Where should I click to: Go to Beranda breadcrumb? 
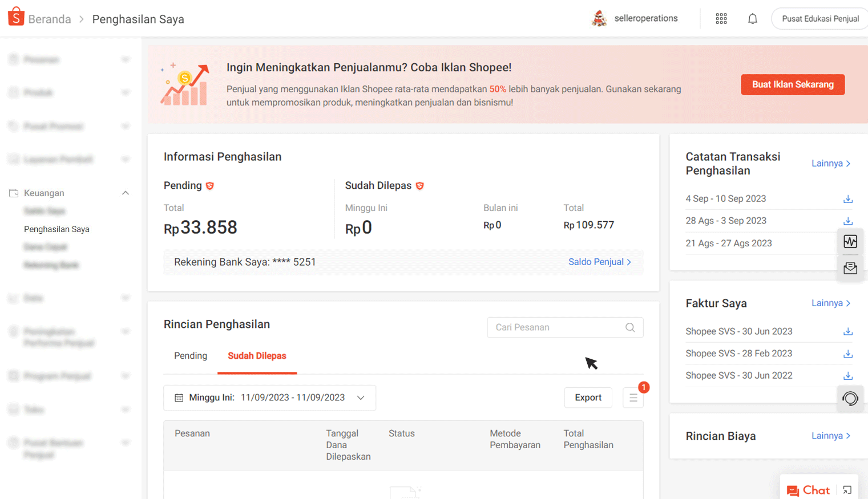(x=50, y=19)
